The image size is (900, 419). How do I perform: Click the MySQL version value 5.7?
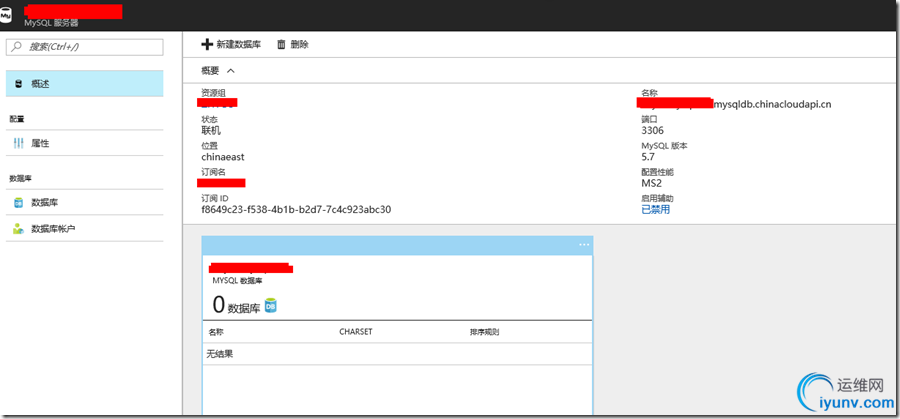point(648,157)
